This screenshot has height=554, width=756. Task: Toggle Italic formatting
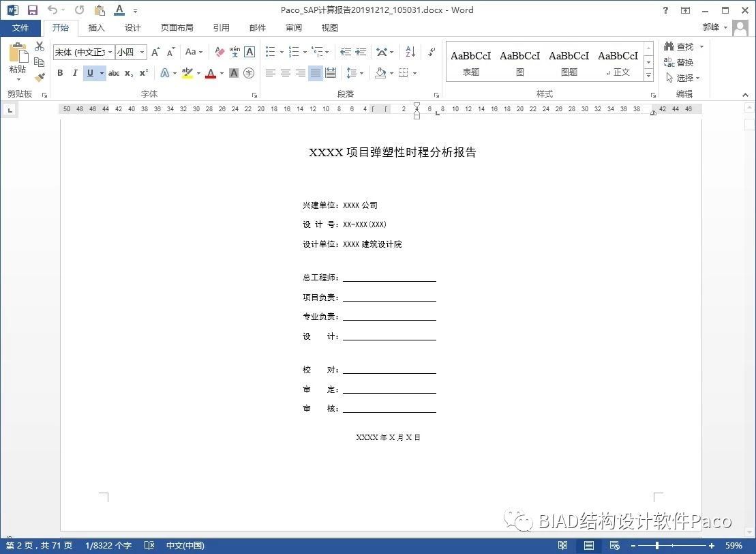[74, 73]
